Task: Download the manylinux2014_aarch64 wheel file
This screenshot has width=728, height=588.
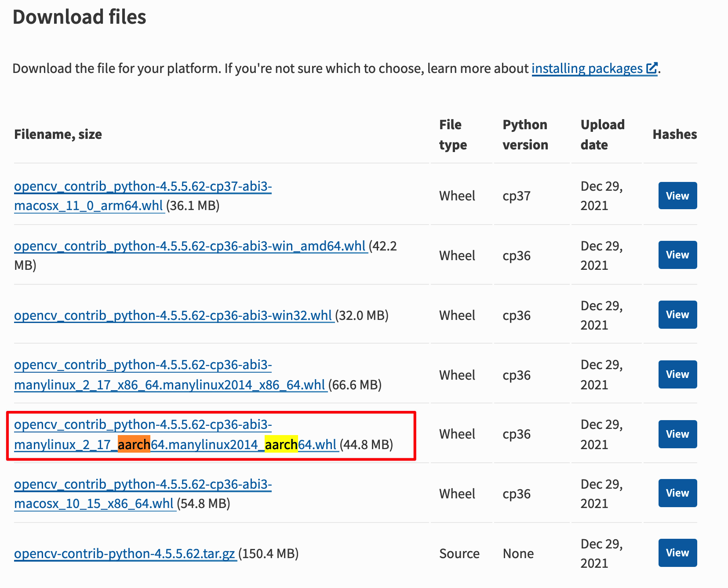Action: coord(176,435)
